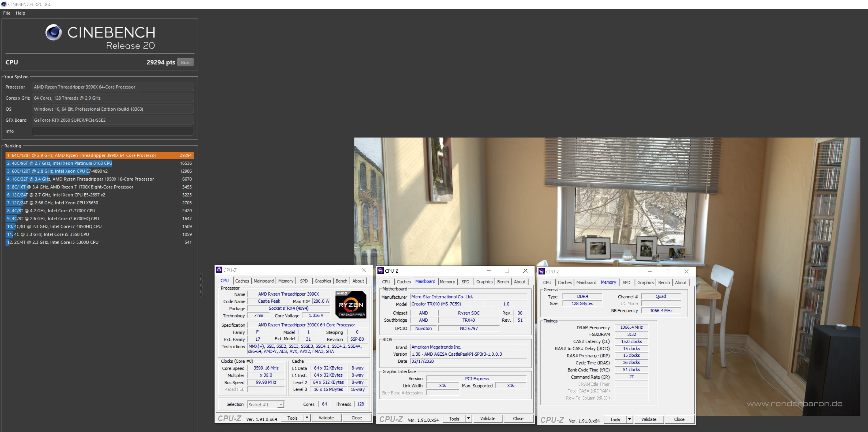868x432 pixels.
Task: Open About tab in Memory window
Action: [681, 282]
